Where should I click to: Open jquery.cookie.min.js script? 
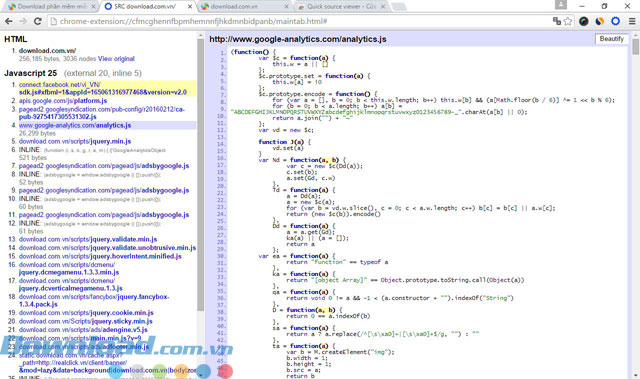coord(86,313)
